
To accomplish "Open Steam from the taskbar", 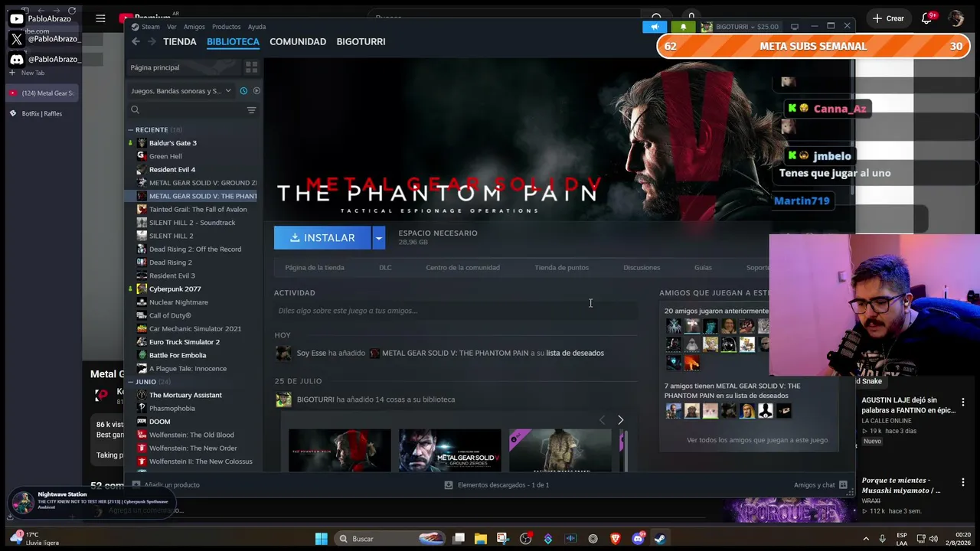I will click(660, 539).
